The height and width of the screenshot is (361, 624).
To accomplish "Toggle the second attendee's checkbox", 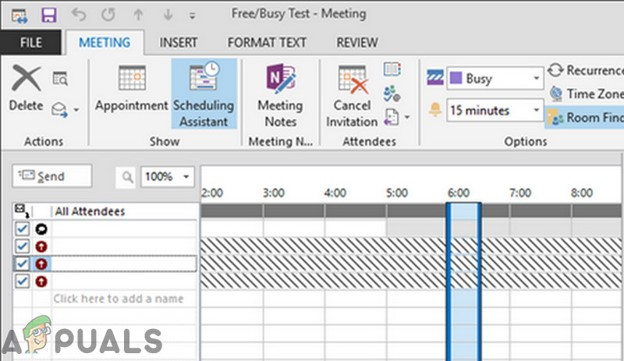I will click(x=22, y=246).
